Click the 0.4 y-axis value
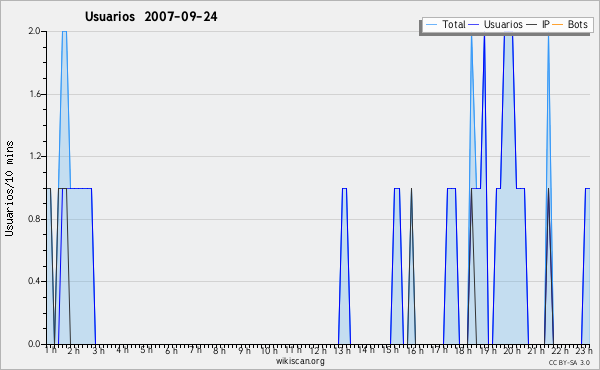Image resolution: width=600 pixels, height=370 pixels. point(34,281)
